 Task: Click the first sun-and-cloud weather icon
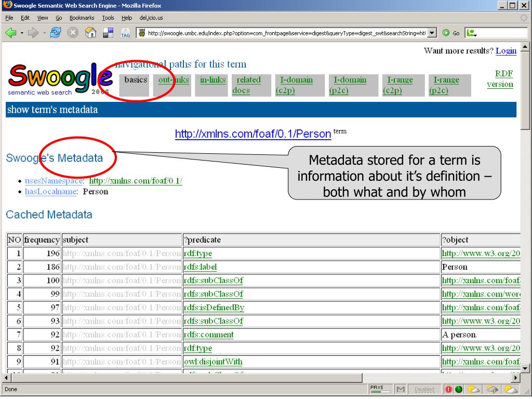pos(474,389)
